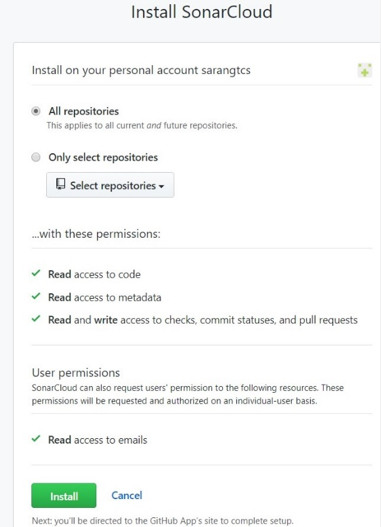Select the All repositories radio button

coord(36,111)
